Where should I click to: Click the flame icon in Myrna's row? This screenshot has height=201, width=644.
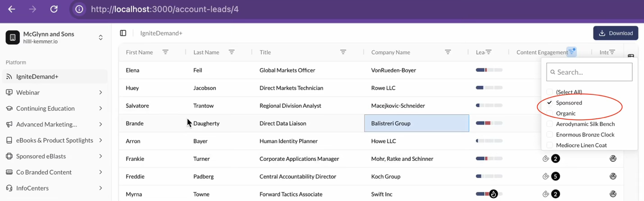[493, 194]
